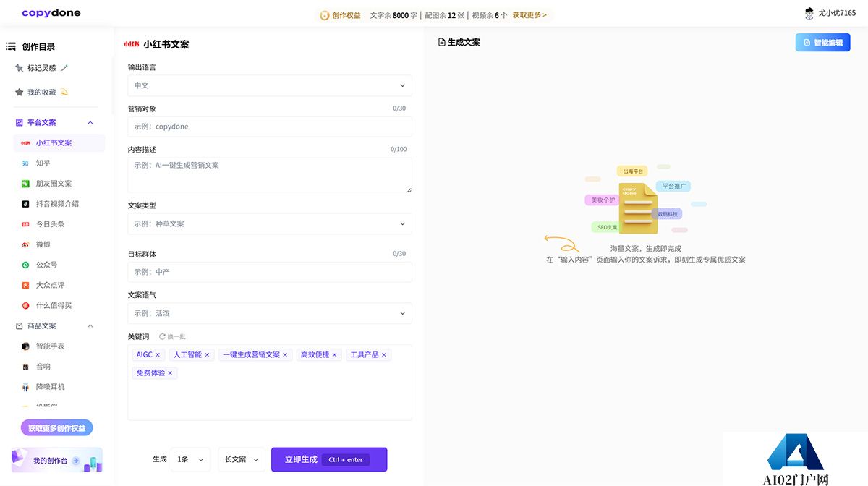Click the 智能手表 product icon
This screenshot has height=486, width=868.
[25, 346]
